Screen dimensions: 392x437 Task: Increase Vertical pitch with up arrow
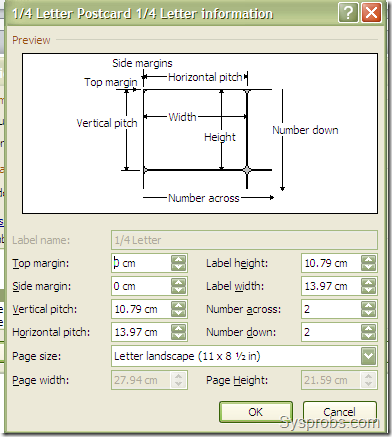click(x=179, y=305)
